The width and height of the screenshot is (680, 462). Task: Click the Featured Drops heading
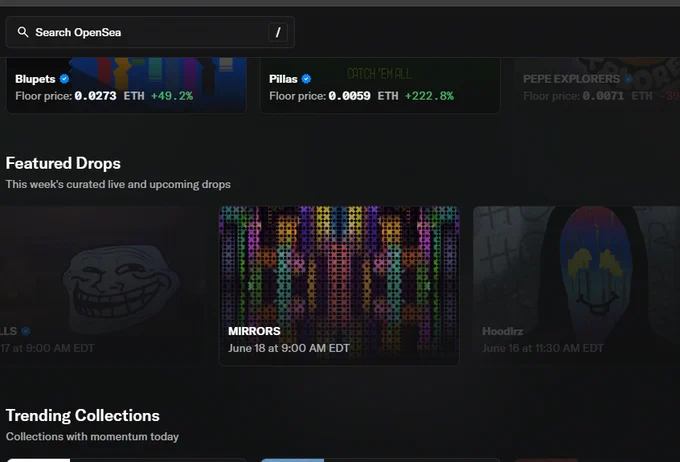pos(63,163)
